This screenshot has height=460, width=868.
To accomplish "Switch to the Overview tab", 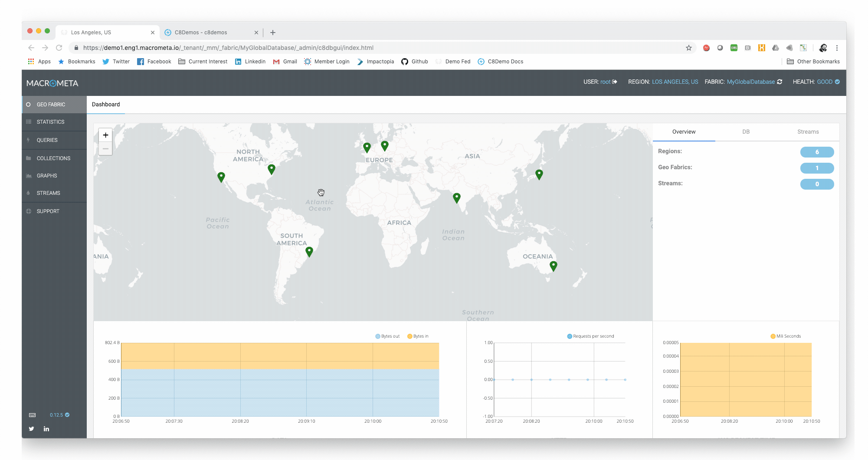I will [684, 132].
